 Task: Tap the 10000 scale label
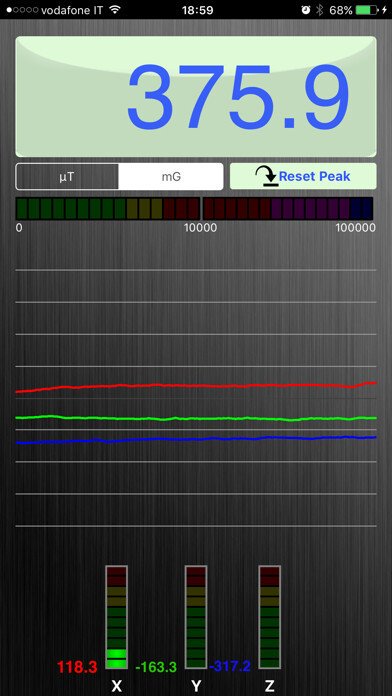tap(201, 228)
